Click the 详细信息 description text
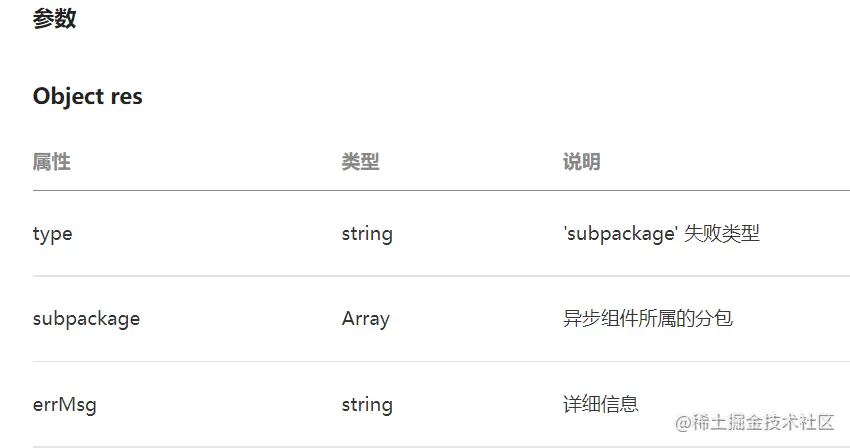This screenshot has height=448, width=850. (x=601, y=405)
